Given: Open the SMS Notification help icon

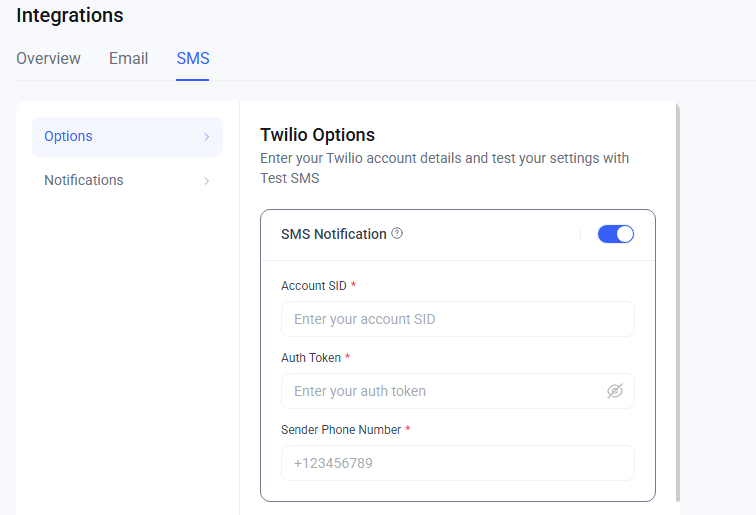Looking at the screenshot, I should pyautogui.click(x=397, y=233).
